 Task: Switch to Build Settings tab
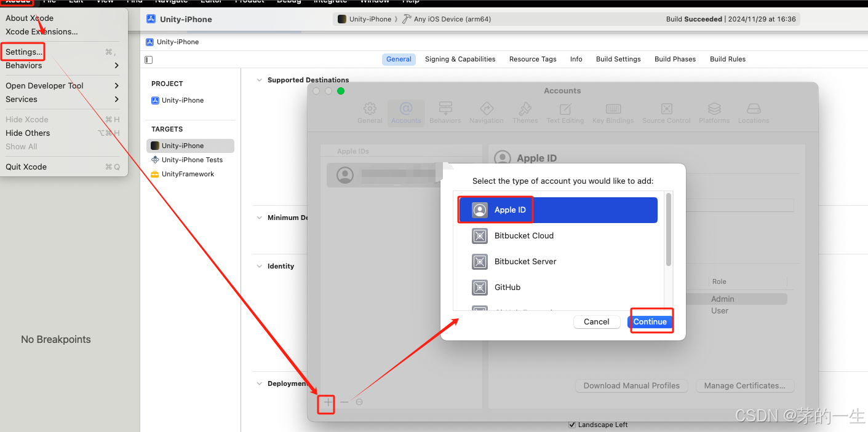[618, 59]
